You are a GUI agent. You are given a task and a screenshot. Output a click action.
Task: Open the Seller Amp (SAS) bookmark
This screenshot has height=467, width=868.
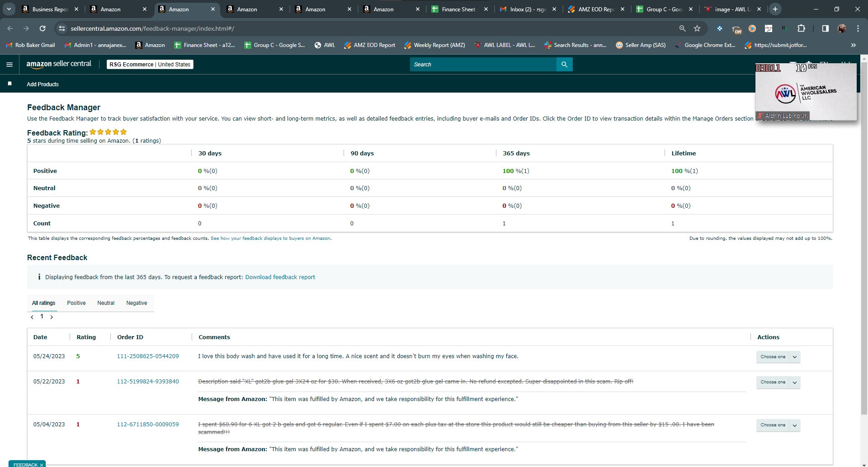click(641, 45)
